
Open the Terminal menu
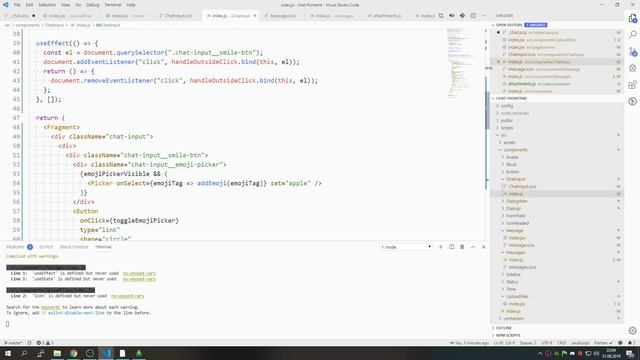(113, 5)
